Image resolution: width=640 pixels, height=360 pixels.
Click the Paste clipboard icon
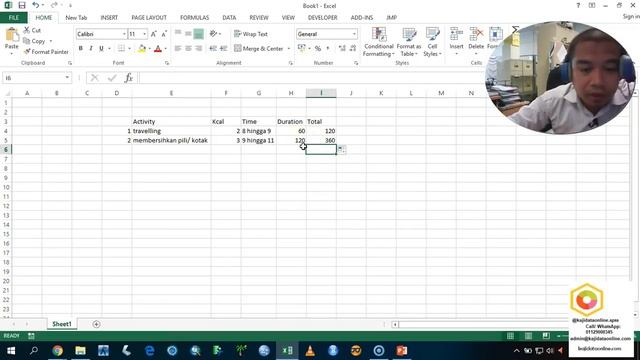click(12, 35)
